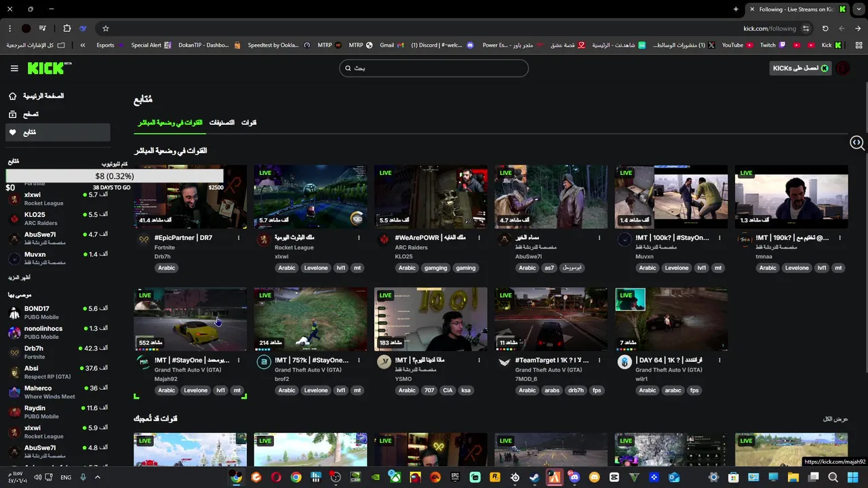Open the Kick hamburger sidebar menu
This screenshot has height=488, width=868.
pyautogui.click(x=14, y=68)
